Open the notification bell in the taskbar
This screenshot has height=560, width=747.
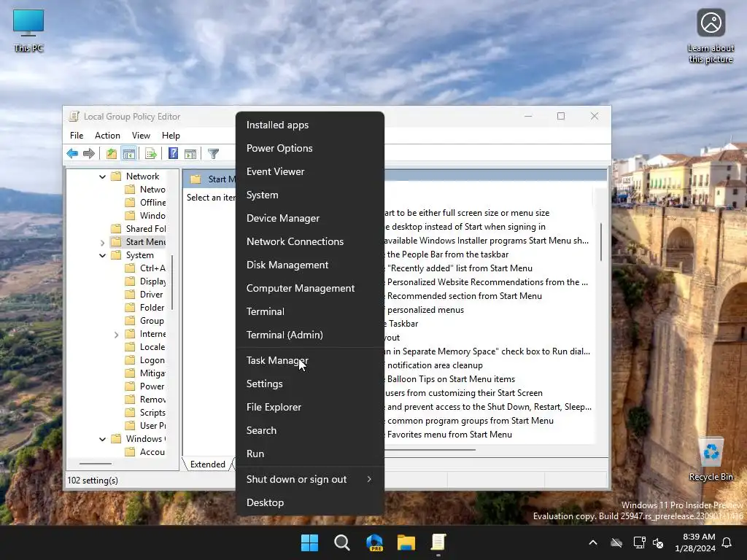click(x=727, y=542)
